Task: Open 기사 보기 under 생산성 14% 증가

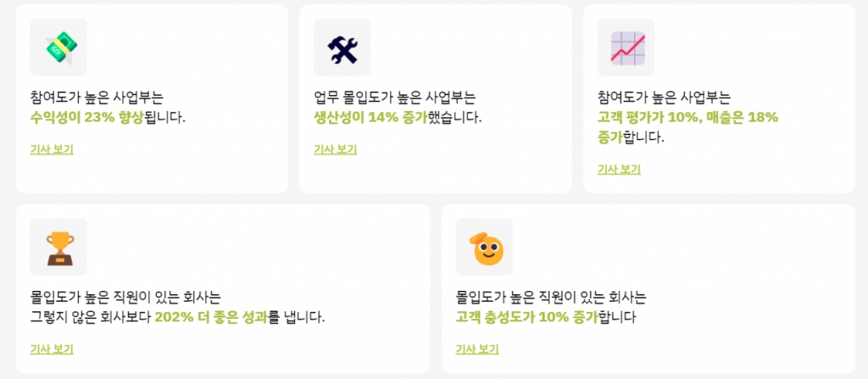Action: (336, 149)
